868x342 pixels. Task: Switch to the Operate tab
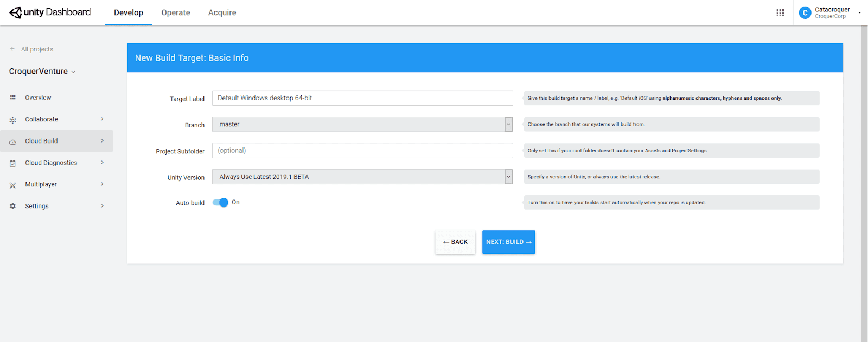176,12
